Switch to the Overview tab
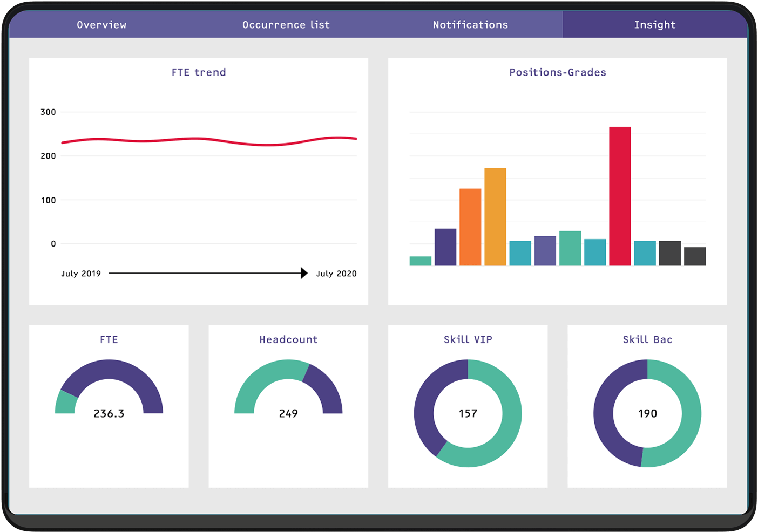The height and width of the screenshot is (532, 758). pos(101,25)
